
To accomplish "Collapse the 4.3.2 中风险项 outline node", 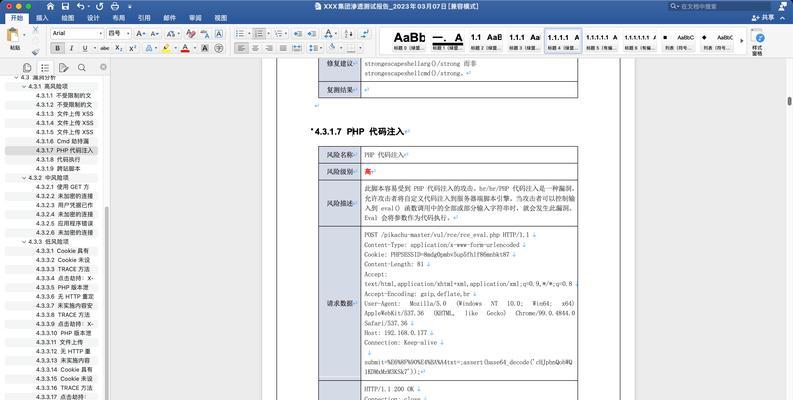I will (24, 178).
